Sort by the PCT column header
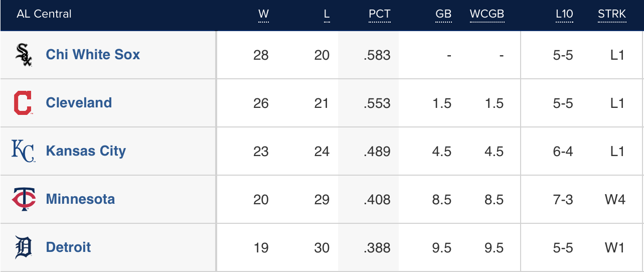The image size is (644, 272). point(379,14)
